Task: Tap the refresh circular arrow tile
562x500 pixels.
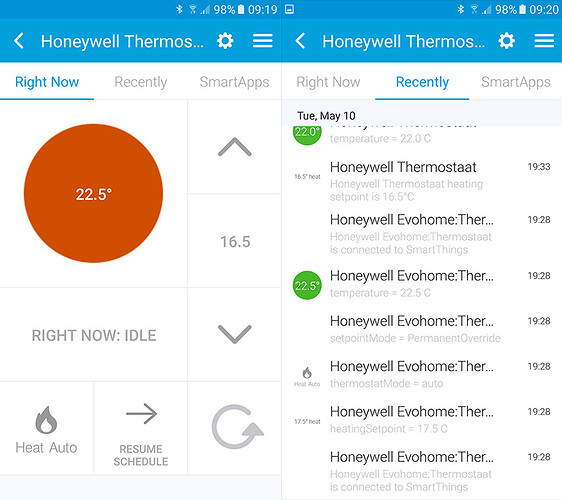Action: pyautogui.click(x=235, y=428)
